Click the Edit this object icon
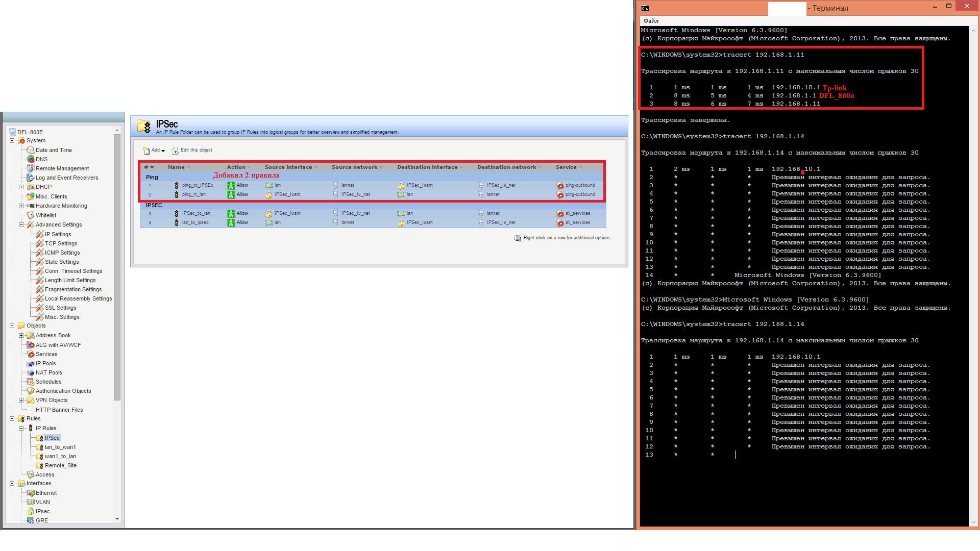The image size is (980, 551). [x=175, y=151]
